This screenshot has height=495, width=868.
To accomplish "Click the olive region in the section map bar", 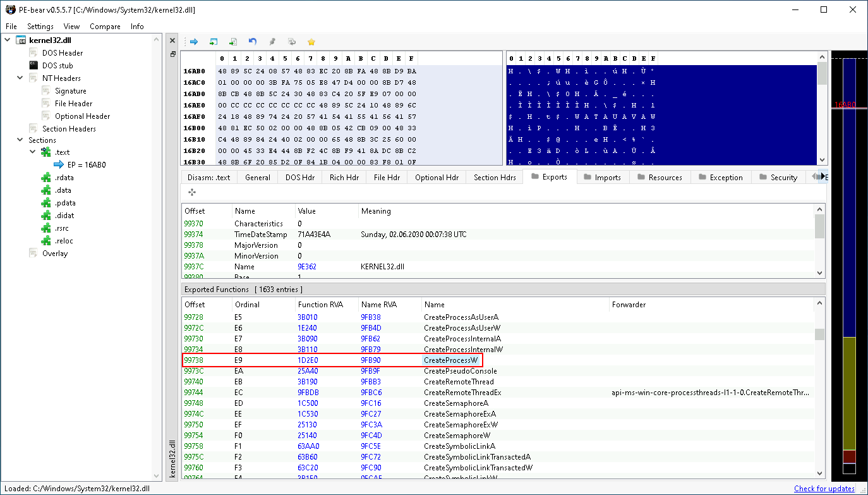I will click(848, 392).
